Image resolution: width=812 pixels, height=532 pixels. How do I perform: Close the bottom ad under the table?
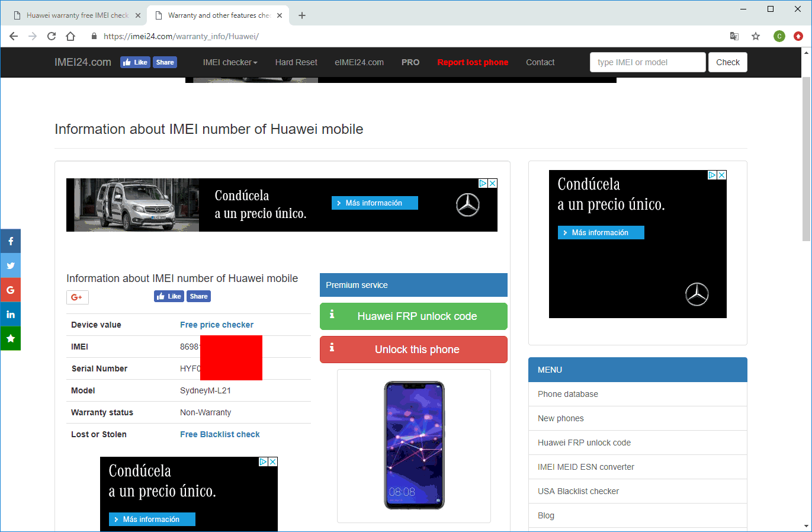tap(272, 462)
